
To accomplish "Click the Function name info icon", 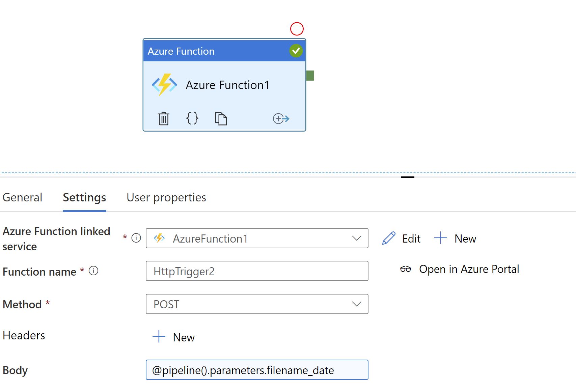I will (x=93, y=271).
